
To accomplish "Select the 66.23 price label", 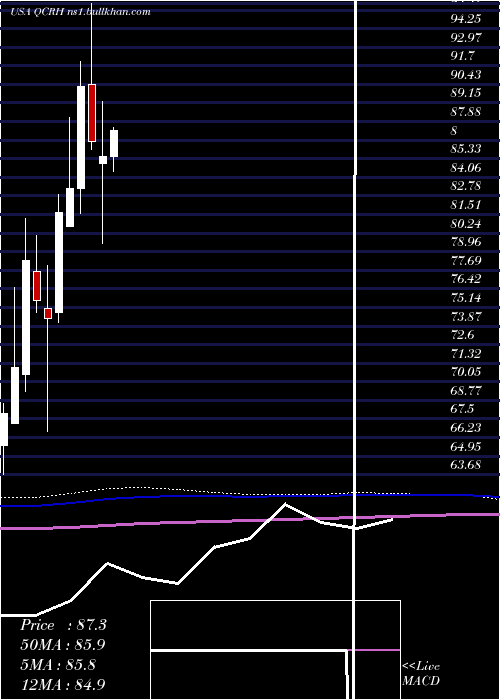I will 465,427.
